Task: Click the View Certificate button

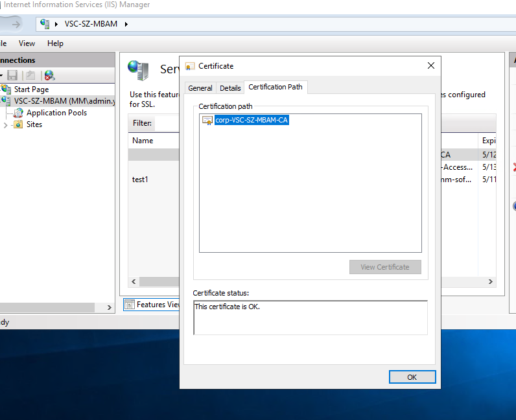Action: pos(385,267)
